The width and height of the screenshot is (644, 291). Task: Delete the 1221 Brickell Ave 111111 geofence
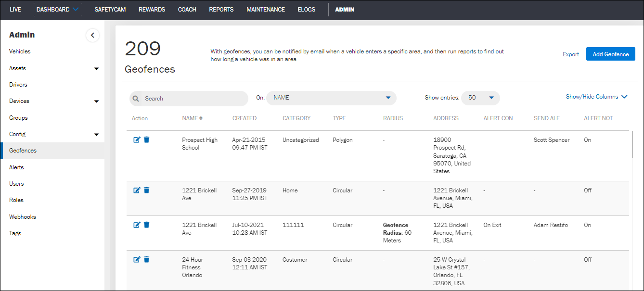coord(147,225)
